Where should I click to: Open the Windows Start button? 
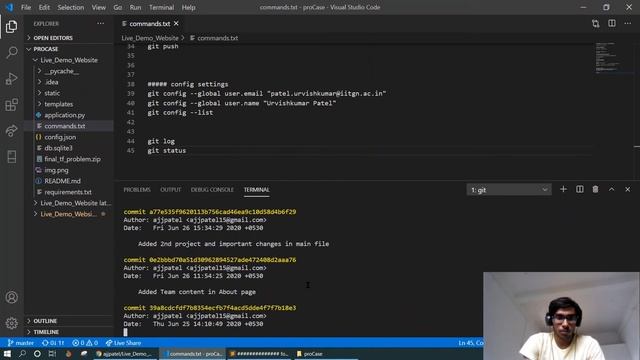7,354
